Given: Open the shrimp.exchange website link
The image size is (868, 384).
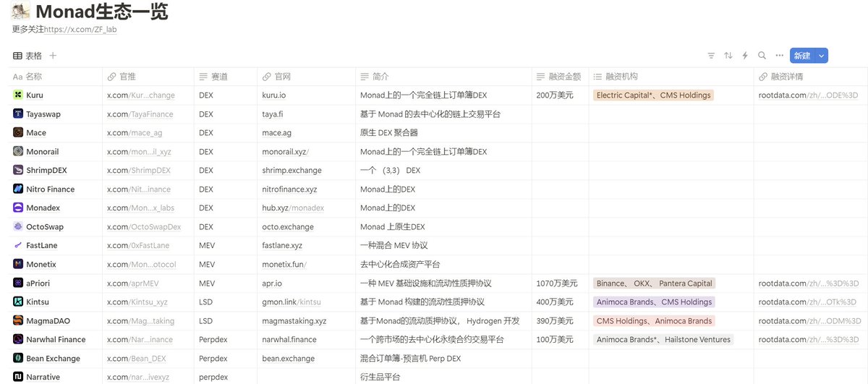Looking at the screenshot, I should pos(292,170).
